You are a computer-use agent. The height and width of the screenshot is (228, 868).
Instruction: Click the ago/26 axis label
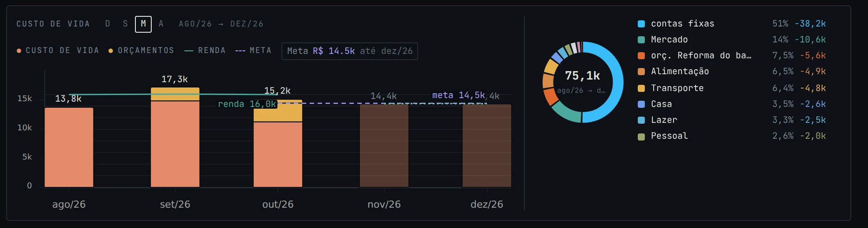(x=69, y=204)
